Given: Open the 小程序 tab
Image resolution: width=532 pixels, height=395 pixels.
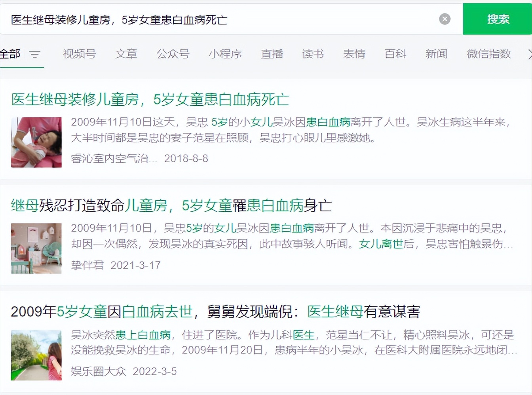Looking at the screenshot, I should click(225, 54).
